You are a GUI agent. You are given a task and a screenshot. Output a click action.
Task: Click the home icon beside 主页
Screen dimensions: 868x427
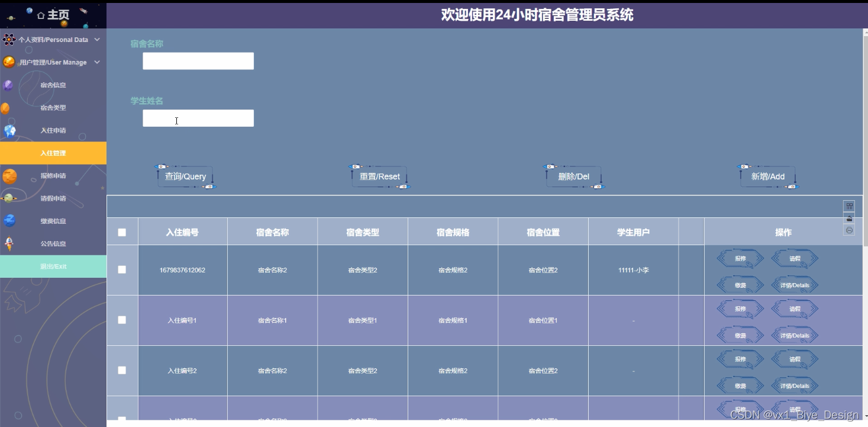pos(40,15)
